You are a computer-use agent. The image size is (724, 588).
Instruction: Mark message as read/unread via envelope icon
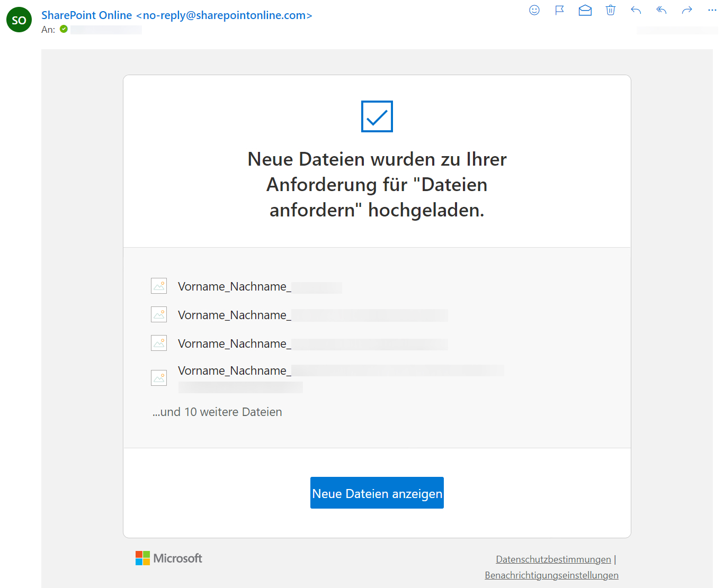pyautogui.click(x=585, y=10)
